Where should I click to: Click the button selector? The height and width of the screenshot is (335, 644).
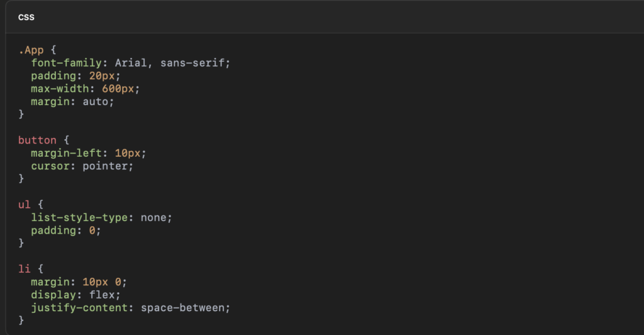coord(37,140)
